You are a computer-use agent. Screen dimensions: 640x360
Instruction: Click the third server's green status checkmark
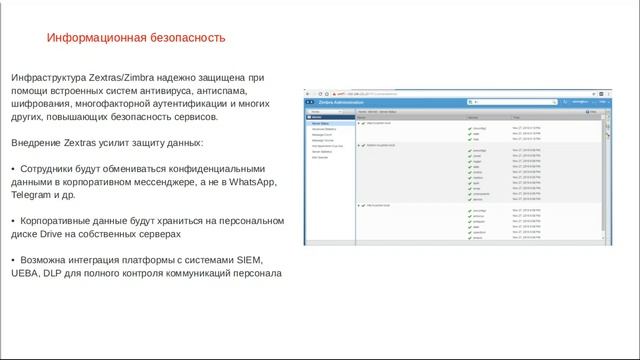click(363, 206)
